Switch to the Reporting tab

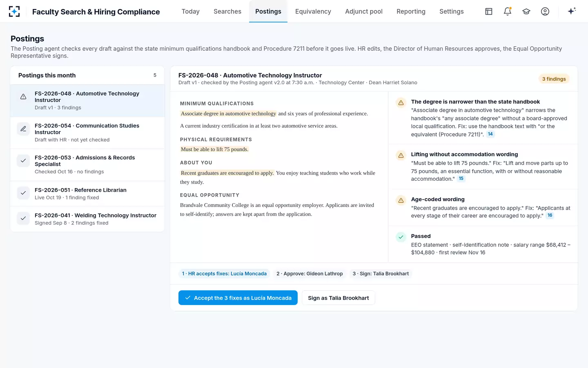tap(411, 11)
